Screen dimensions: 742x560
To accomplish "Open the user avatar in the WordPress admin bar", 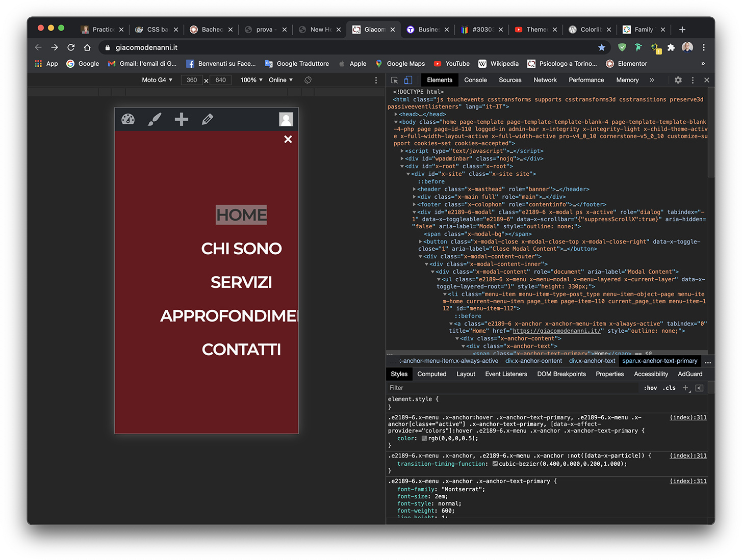I will [x=286, y=119].
